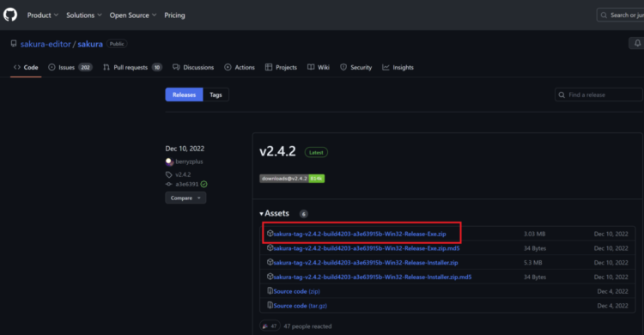
Task: Download Source code (zip)
Action: 296,291
